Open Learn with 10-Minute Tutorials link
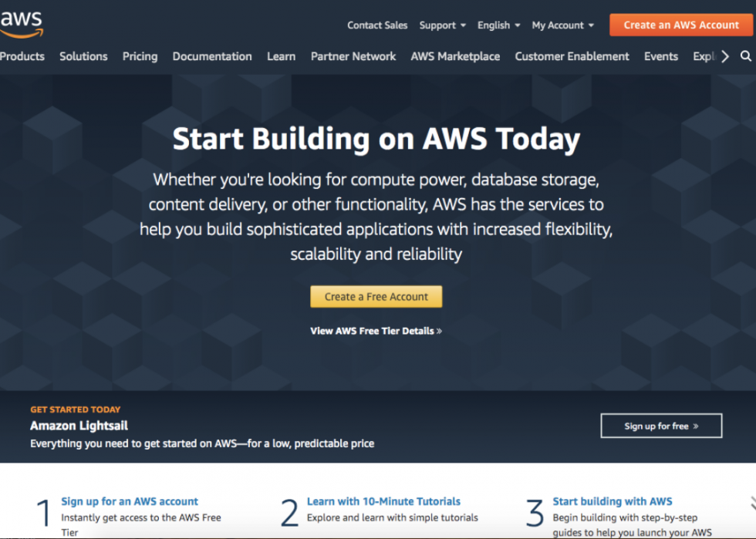This screenshot has height=539, width=756. coord(384,501)
